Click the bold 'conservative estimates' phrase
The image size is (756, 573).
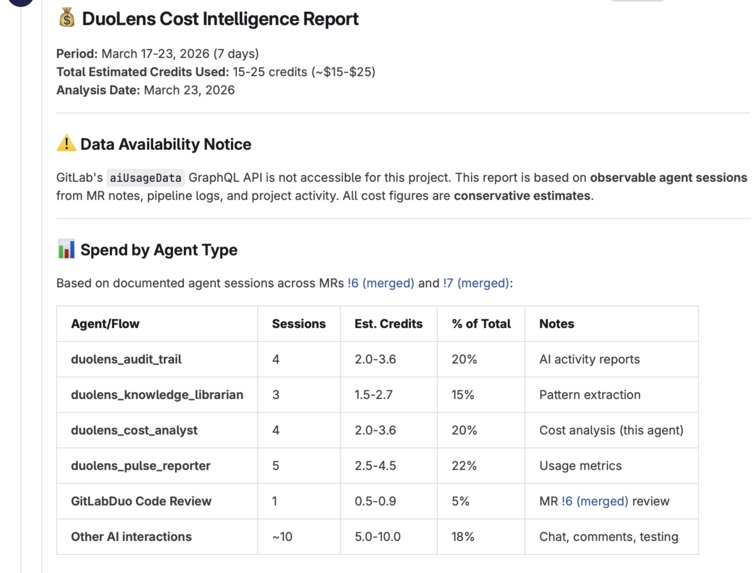[x=522, y=196]
